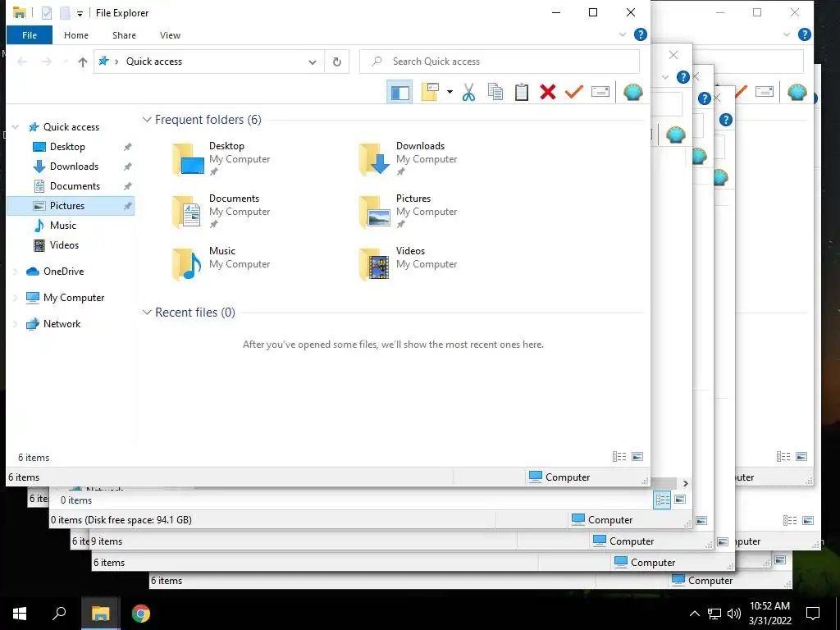Select the Documents frequent folder
Viewport: 840px width, 630px height.
pos(221,211)
